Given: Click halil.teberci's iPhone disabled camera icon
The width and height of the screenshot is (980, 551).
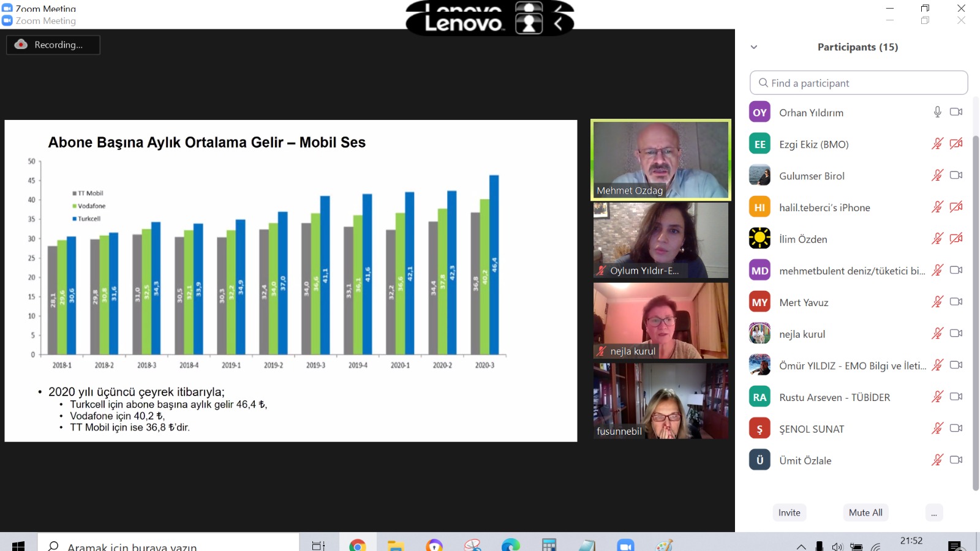Looking at the screenshot, I should tap(956, 207).
